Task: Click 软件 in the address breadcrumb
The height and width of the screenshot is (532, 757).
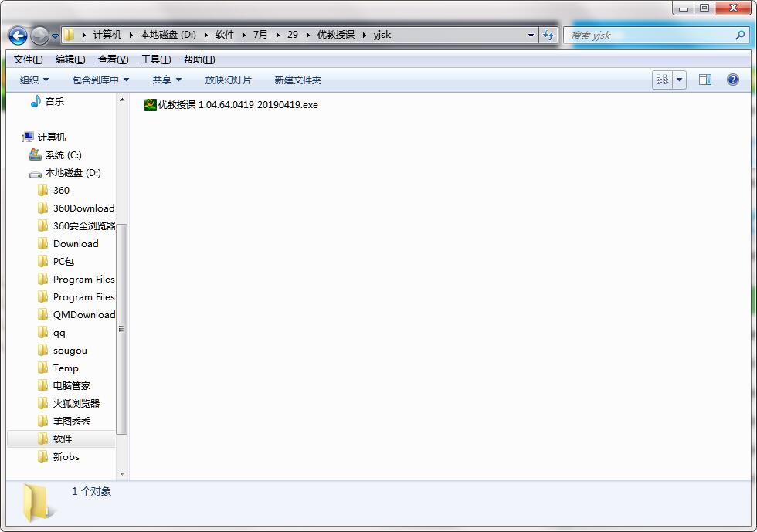Action: (225, 35)
